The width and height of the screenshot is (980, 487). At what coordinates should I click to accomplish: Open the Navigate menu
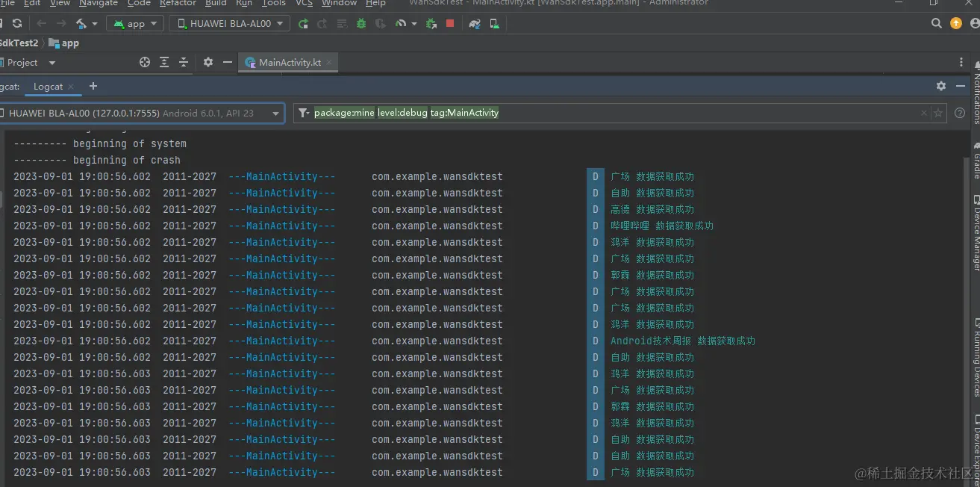[x=99, y=3]
